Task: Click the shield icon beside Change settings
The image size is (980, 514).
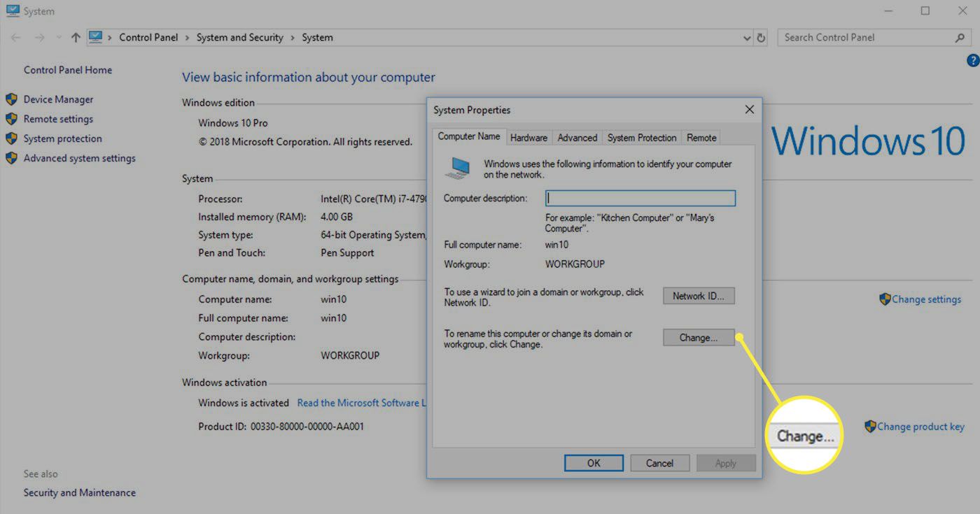Action: click(x=885, y=299)
